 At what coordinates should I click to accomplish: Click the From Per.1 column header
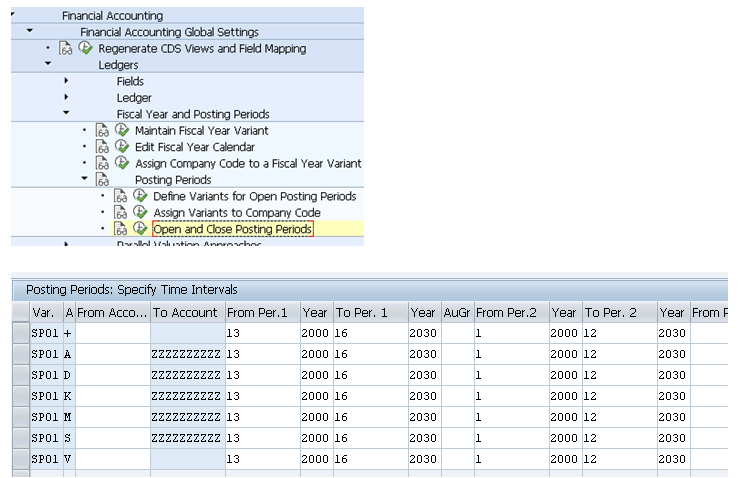(x=263, y=312)
